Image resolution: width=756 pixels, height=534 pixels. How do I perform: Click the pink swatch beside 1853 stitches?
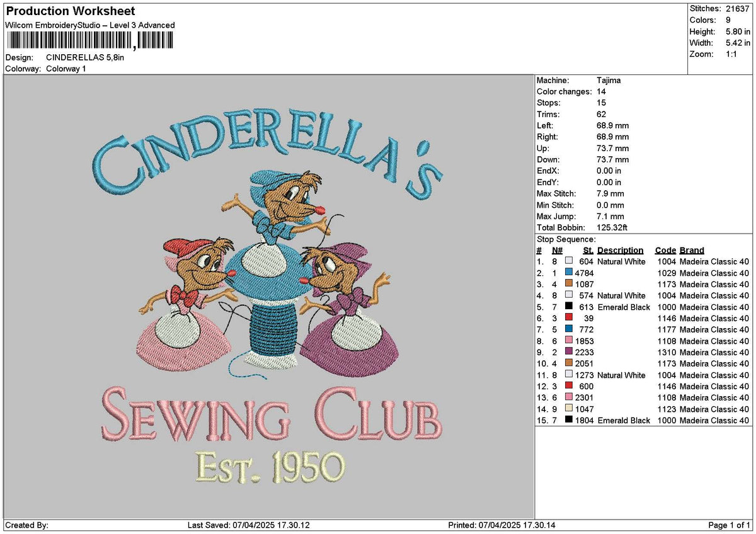[569, 340]
